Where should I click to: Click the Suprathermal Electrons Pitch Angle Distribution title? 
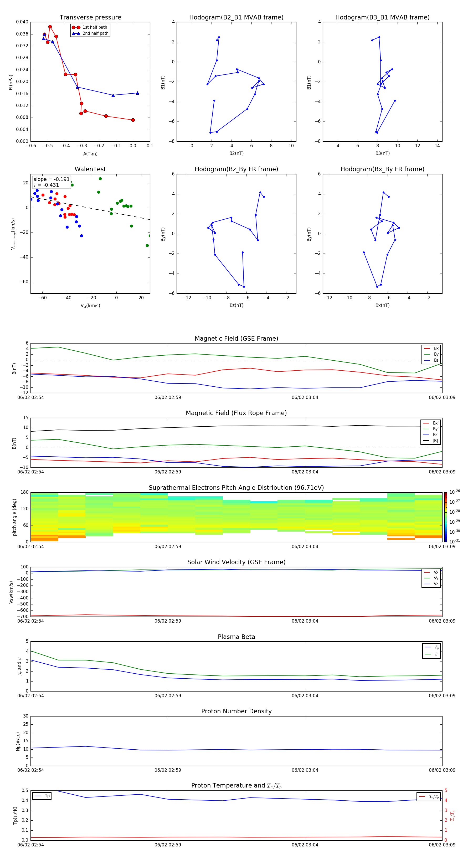236,488
